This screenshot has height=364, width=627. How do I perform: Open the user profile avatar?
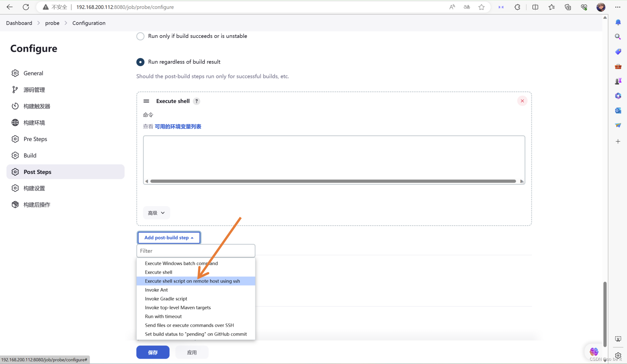pos(601,7)
